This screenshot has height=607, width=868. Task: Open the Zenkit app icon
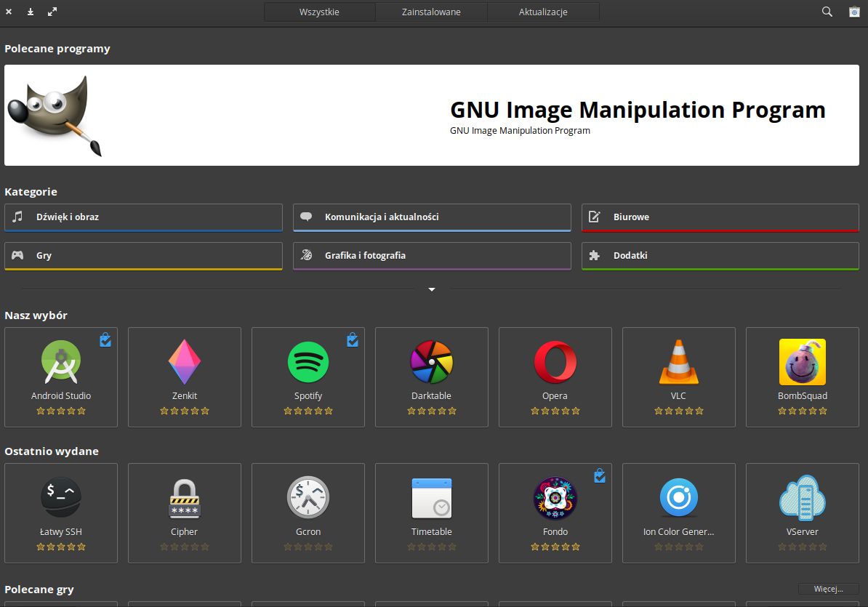pos(185,362)
